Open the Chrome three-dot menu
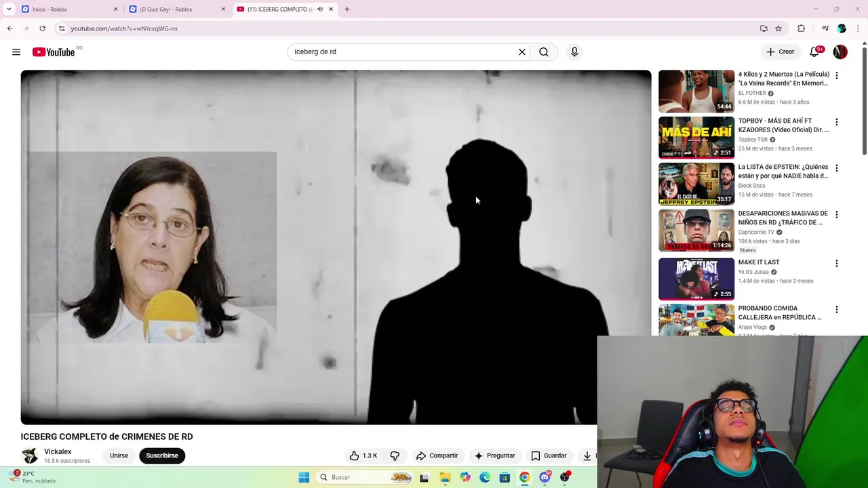The height and width of the screenshot is (488, 868). (858, 28)
